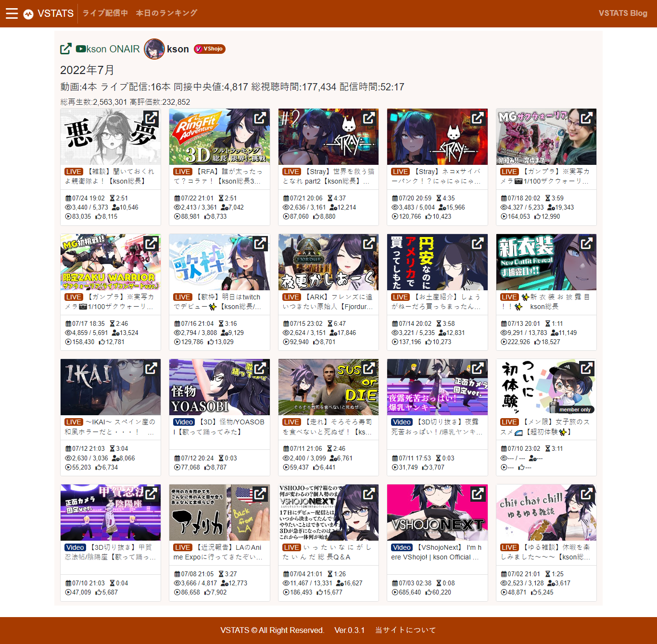Click LIVE badge on 【メン限】女子旅 card
The image size is (657, 644).
click(x=509, y=422)
